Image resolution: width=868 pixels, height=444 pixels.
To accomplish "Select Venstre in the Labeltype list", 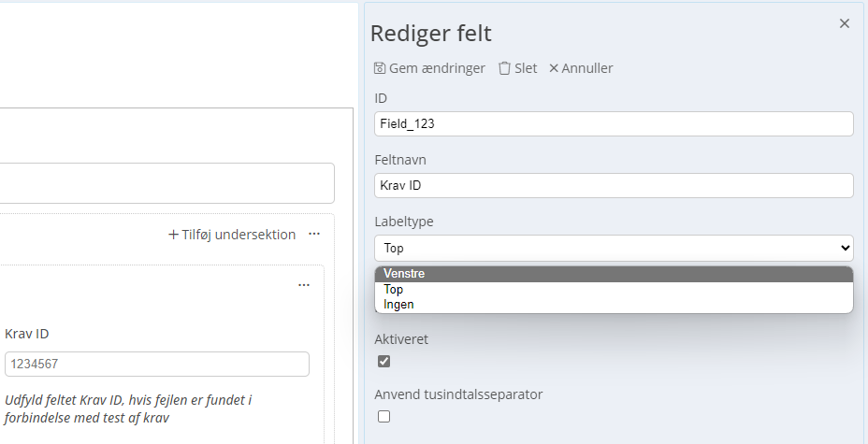I will [614, 274].
